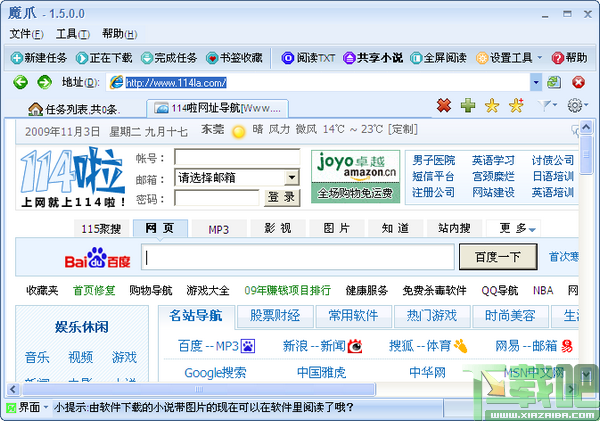This screenshot has height=421, width=600.
Task: Switch to 热门游戏 category tab
Action: [x=432, y=316]
